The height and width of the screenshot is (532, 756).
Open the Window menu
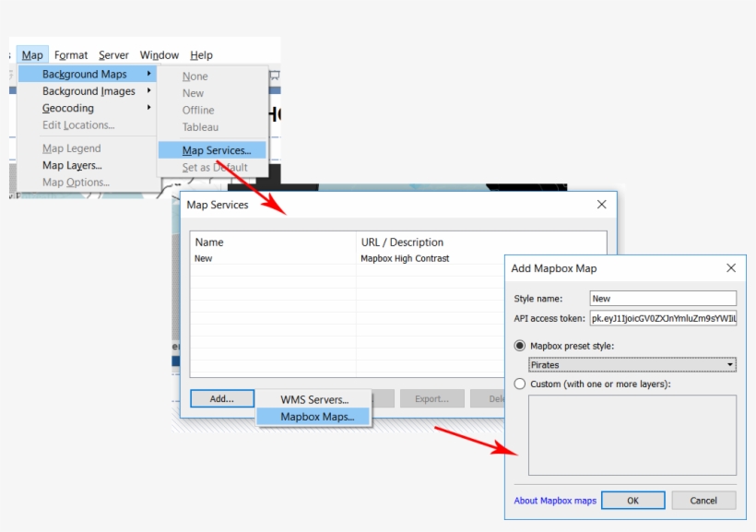coord(159,54)
